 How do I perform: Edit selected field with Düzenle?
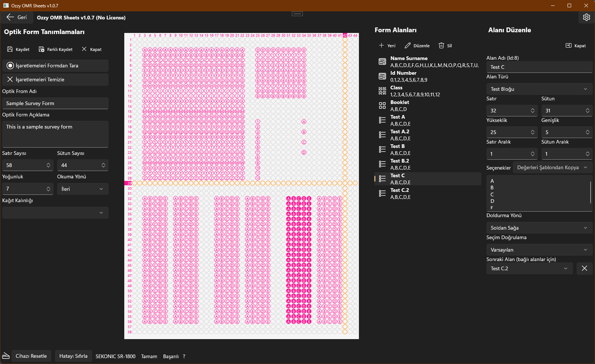pyautogui.click(x=417, y=46)
